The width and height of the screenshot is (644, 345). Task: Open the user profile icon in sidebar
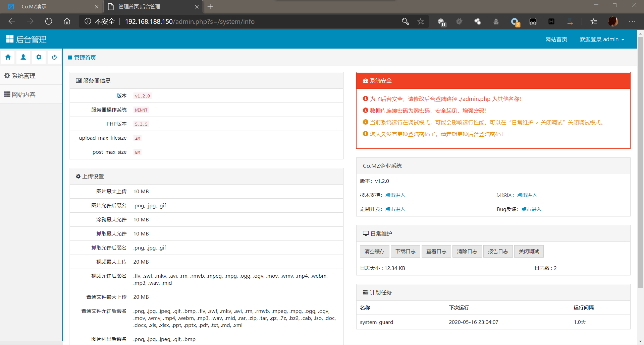point(23,57)
